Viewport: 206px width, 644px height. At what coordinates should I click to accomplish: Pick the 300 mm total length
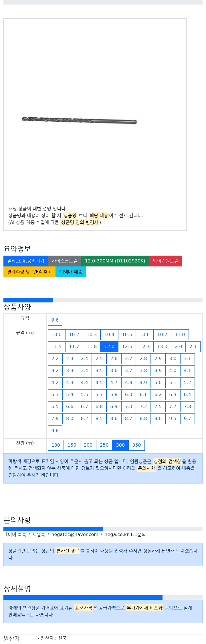tap(120, 445)
